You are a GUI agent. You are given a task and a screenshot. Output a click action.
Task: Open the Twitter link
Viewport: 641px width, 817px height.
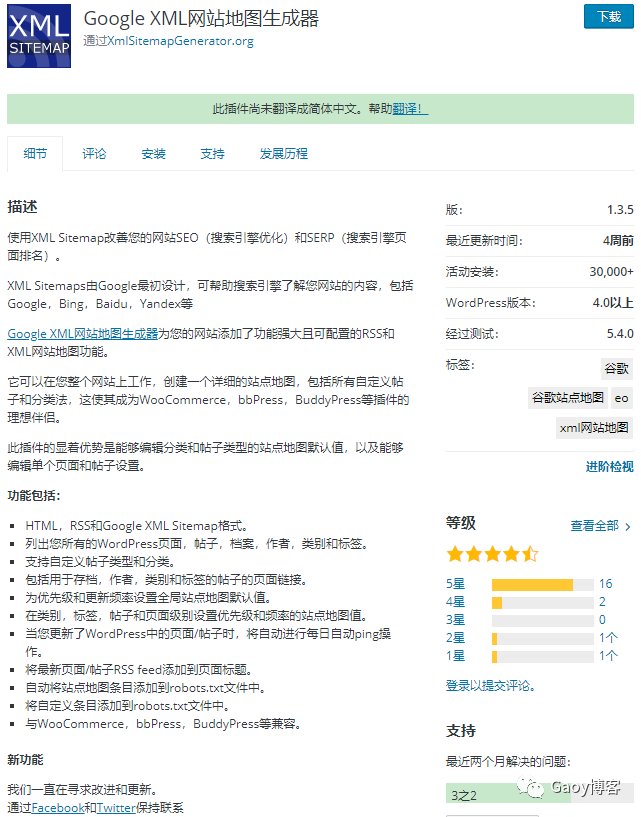click(x=116, y=808)
